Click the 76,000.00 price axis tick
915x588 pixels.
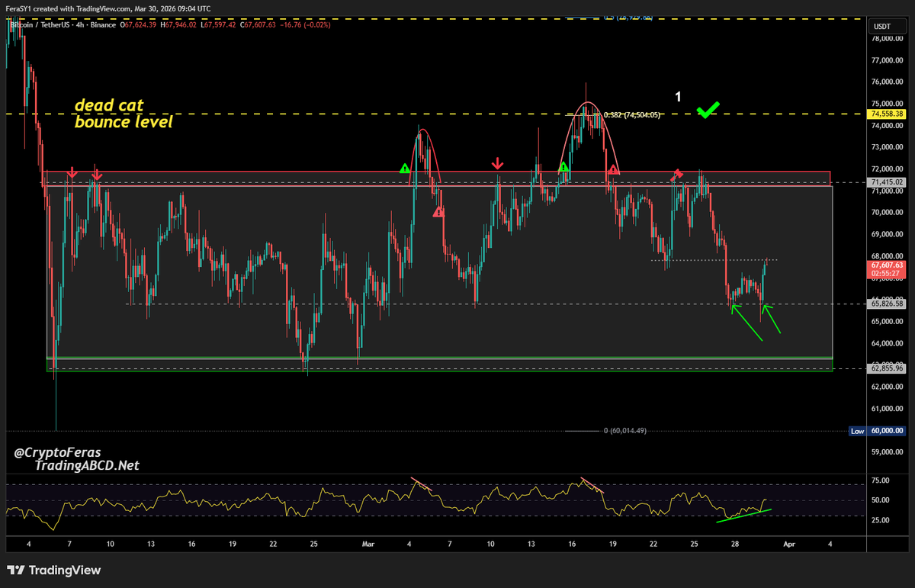(888, 82)
